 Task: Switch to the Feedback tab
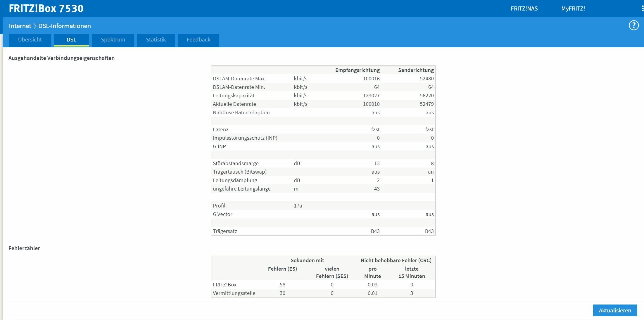[x=198, y=40]
